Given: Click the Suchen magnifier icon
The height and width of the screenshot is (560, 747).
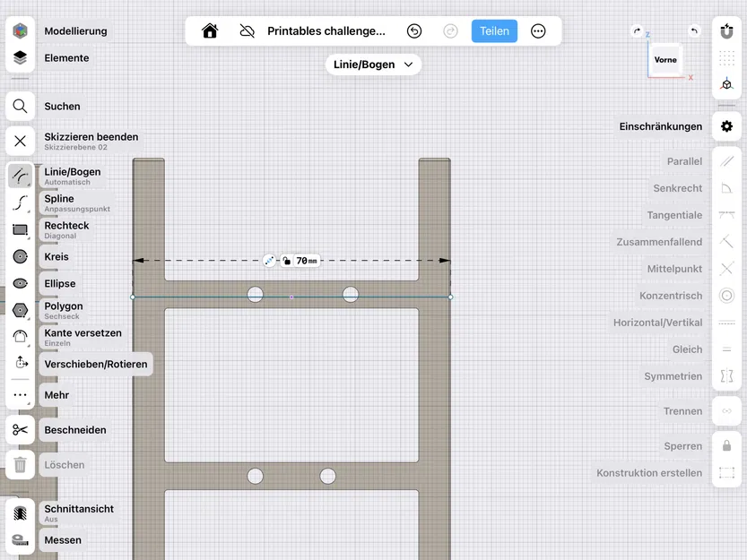Looking at the screenshot, I should pyautogui.click(x=20, y=107).
